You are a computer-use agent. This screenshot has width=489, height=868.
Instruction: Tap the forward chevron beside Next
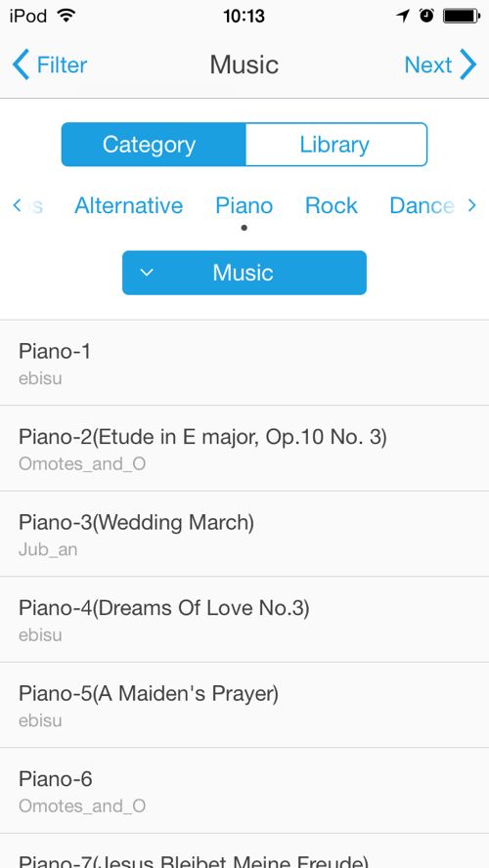(x=467, y=65)
